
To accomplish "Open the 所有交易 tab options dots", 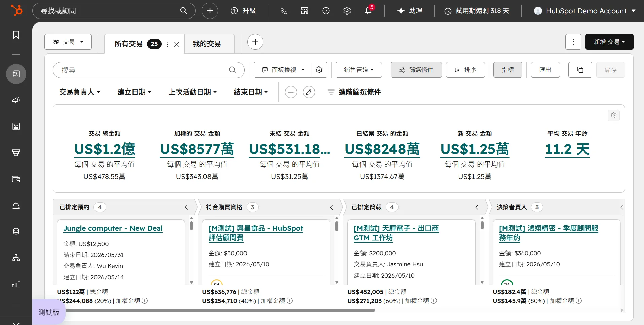I will [167, 44].
